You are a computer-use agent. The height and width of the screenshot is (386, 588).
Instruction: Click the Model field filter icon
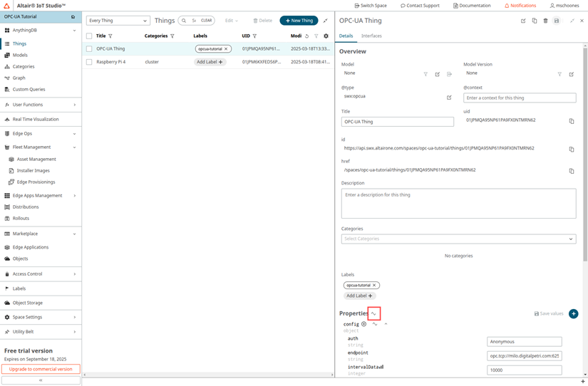click(x=425, y=74)
